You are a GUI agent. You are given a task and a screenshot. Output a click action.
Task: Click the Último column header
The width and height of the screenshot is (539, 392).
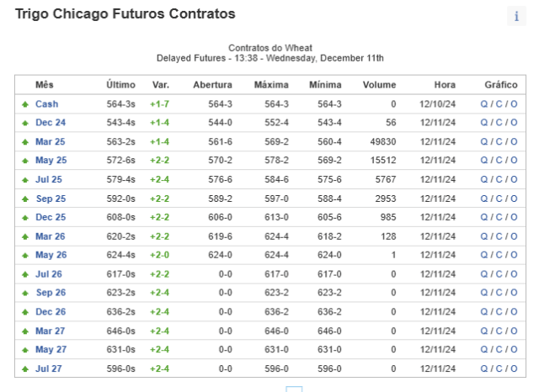[x=120, y=84]
